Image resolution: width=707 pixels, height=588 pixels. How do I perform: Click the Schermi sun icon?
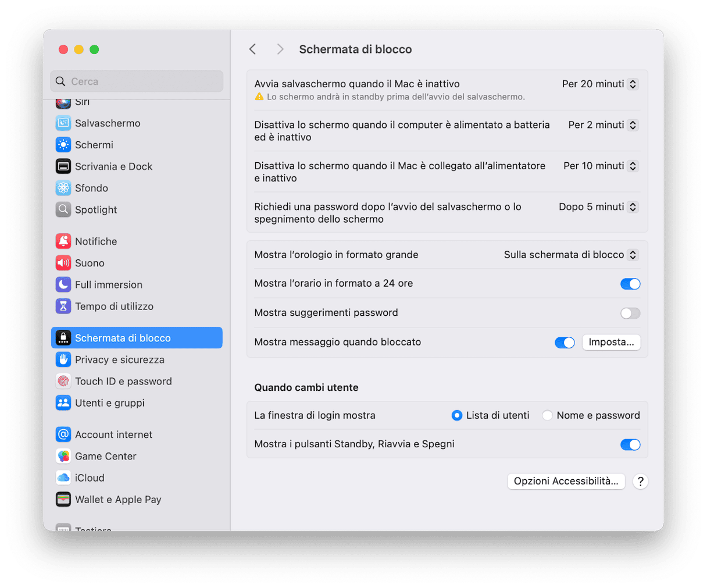[63, 145]
